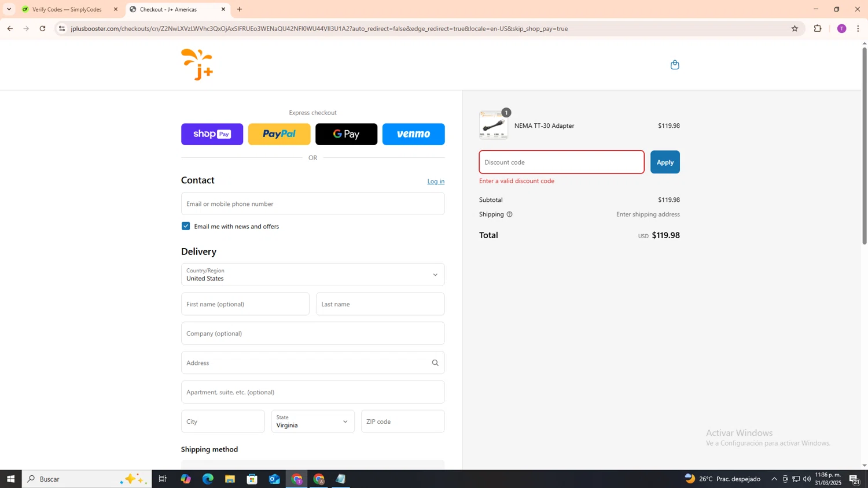The height and width of the screenshot is (488, 868).
Task: Open Outlook from the taskbar
Action: tap(274, 479)
